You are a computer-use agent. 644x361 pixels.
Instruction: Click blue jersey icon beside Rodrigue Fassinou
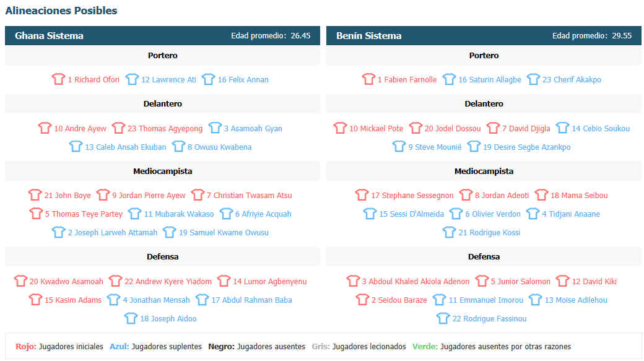click(443, 318)
